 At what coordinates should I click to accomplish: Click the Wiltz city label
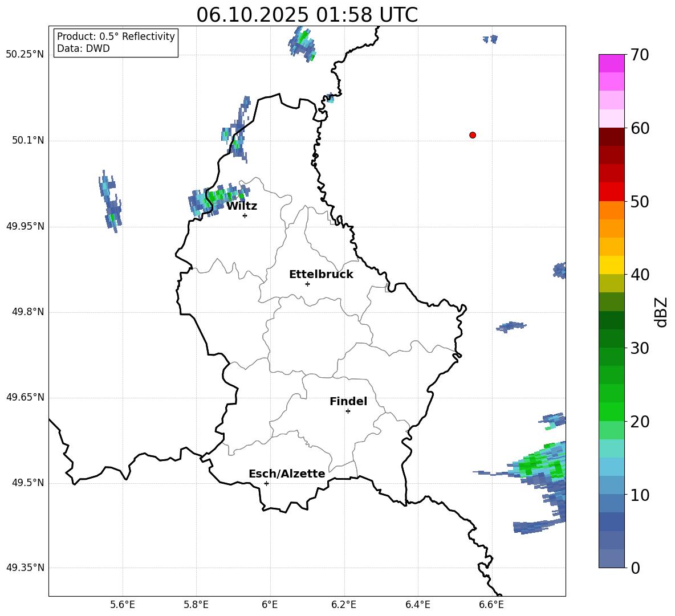tap(242, 206)
